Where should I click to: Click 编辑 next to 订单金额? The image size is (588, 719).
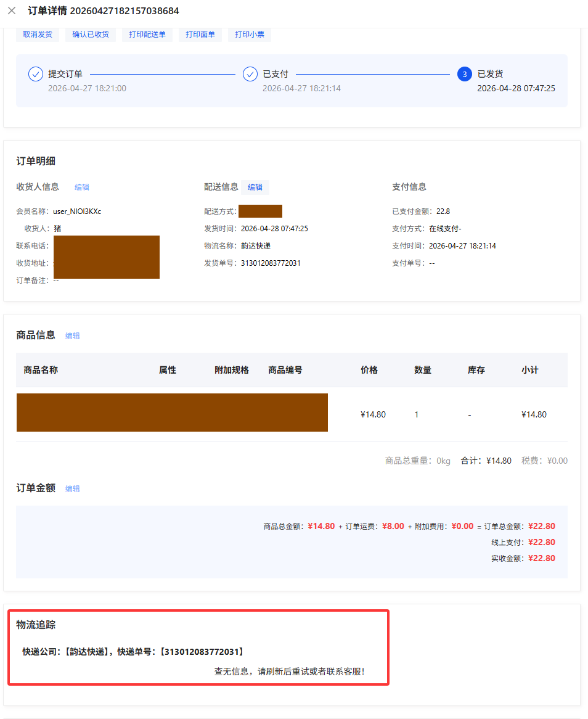pos(73,489)
